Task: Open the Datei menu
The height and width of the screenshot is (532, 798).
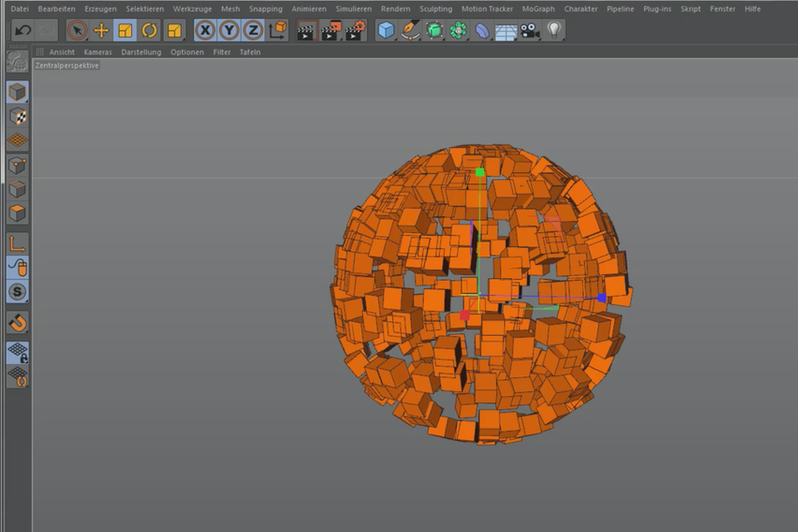Action: point(20,9)
